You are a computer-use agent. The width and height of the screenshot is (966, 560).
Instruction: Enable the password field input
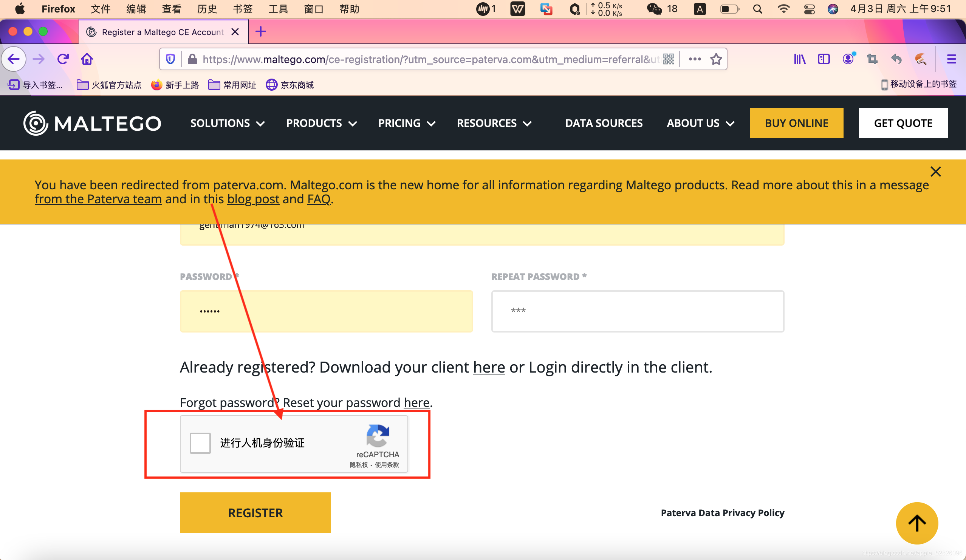coord(326,311)
